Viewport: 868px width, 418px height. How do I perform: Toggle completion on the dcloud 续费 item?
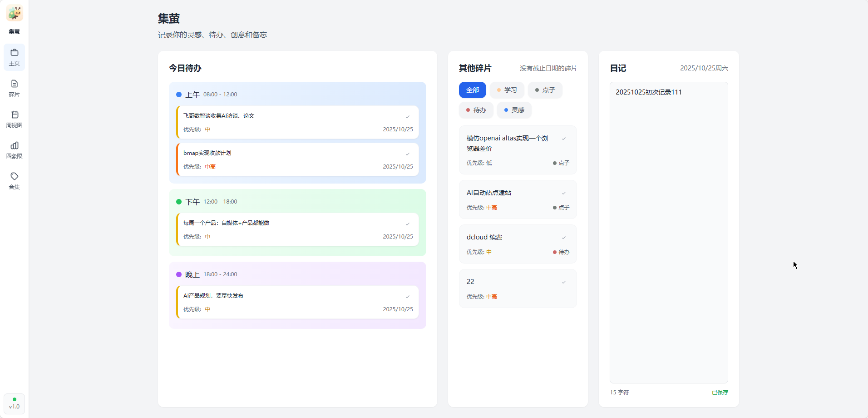click(563, 237)
